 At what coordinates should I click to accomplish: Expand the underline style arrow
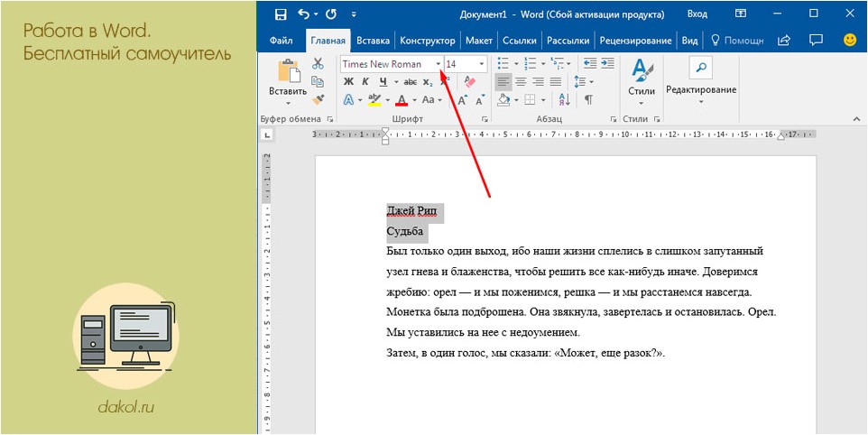(x=396, y=82)
